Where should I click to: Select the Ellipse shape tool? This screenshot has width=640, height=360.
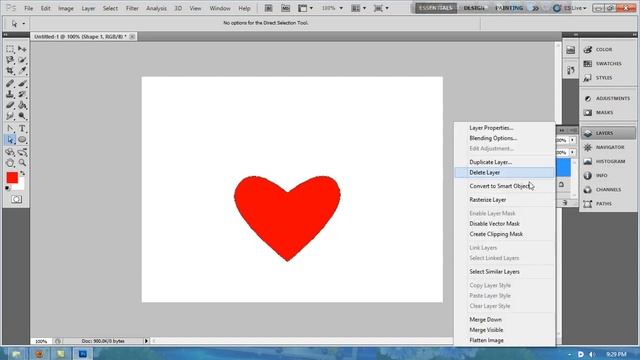tap(22, 140)
